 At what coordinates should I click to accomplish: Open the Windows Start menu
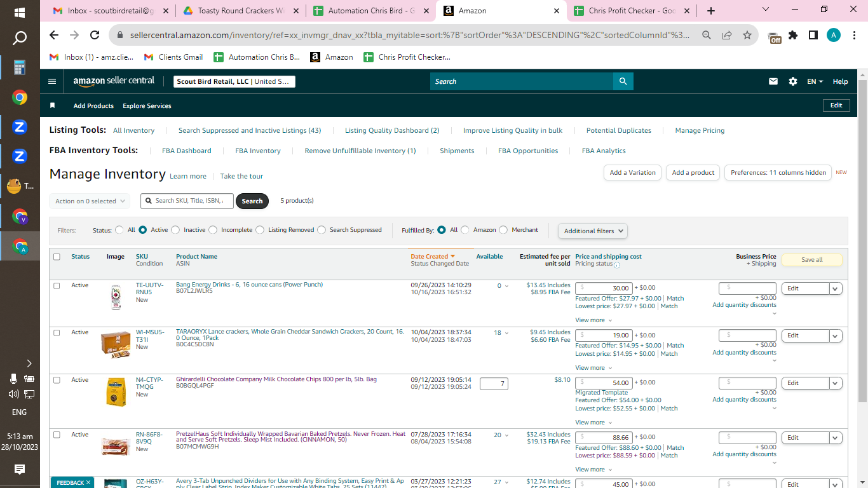point(20,12)
